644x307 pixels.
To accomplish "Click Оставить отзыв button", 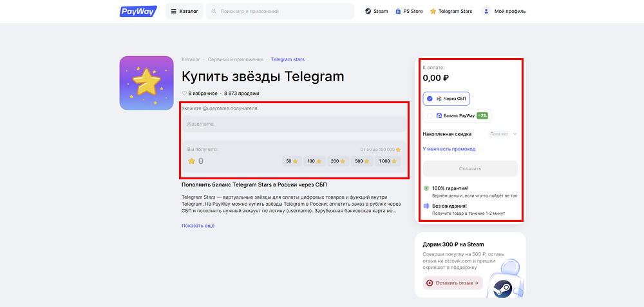I will coord(453,282).
